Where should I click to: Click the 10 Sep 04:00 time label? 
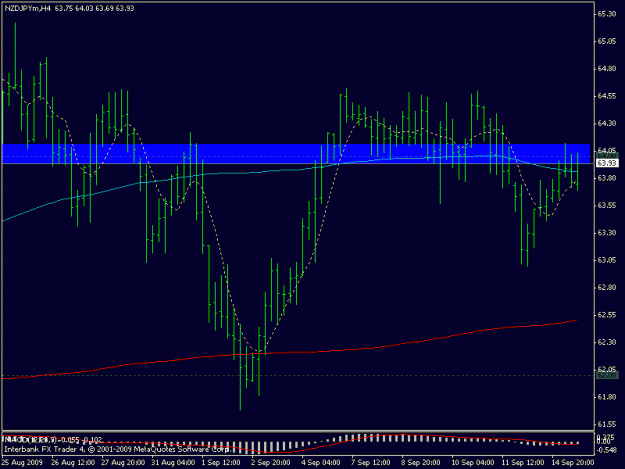click(473, 463)
